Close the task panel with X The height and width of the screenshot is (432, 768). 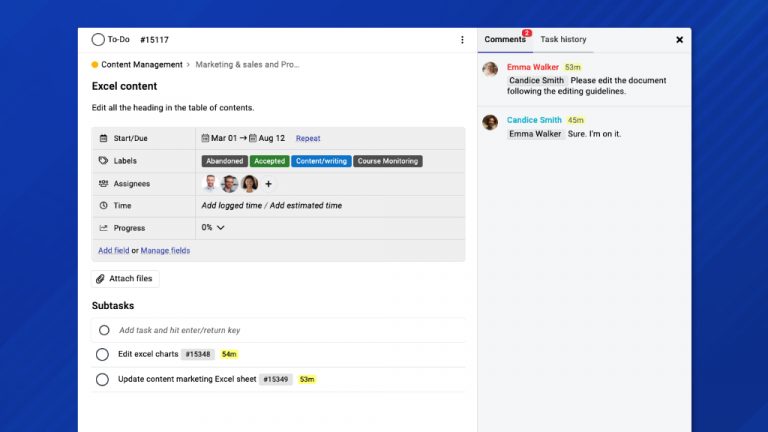coord(679,40)
